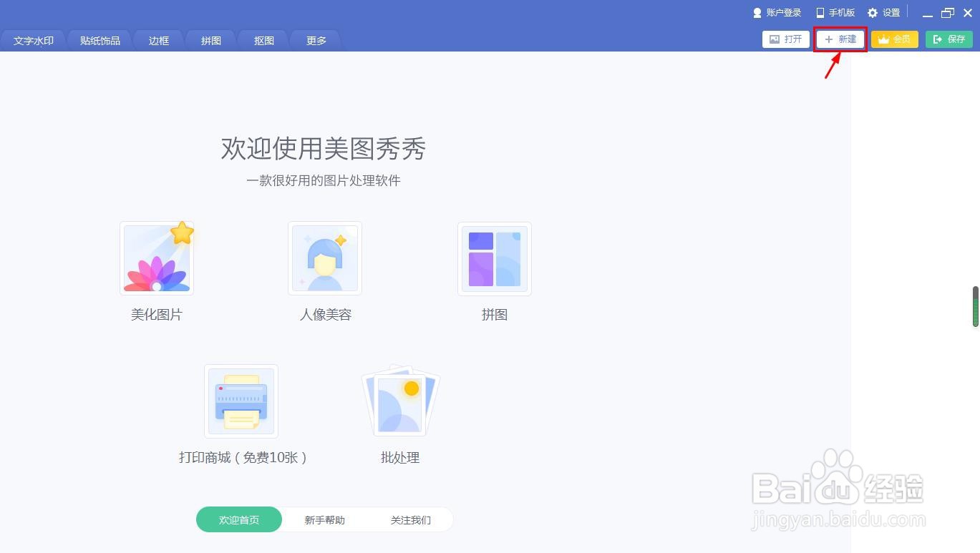The image size is (980, 553).
Task: Open the 边框 tab
Action: coord(159,41)
